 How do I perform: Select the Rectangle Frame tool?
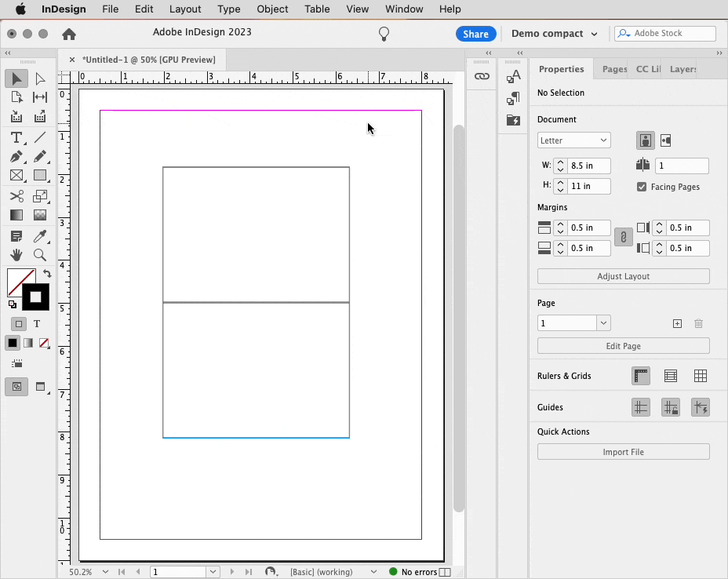[16, 176]
